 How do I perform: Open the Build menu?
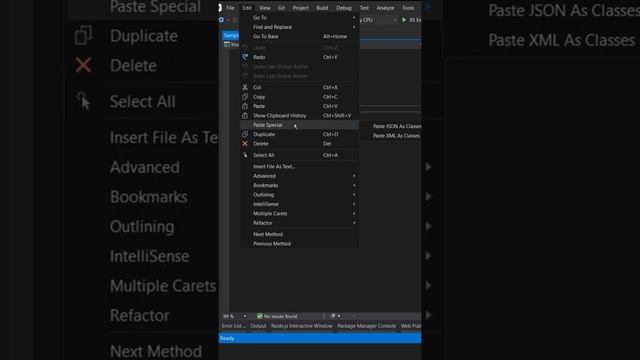click(322, 8)
